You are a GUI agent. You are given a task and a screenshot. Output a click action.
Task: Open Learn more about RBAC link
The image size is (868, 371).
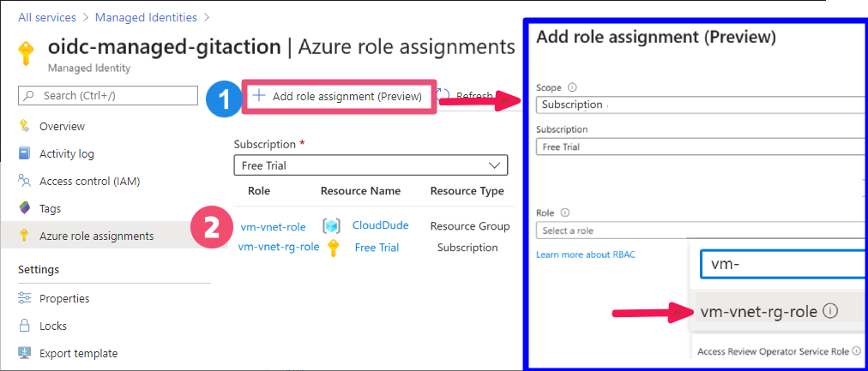[x=586, y=254]
